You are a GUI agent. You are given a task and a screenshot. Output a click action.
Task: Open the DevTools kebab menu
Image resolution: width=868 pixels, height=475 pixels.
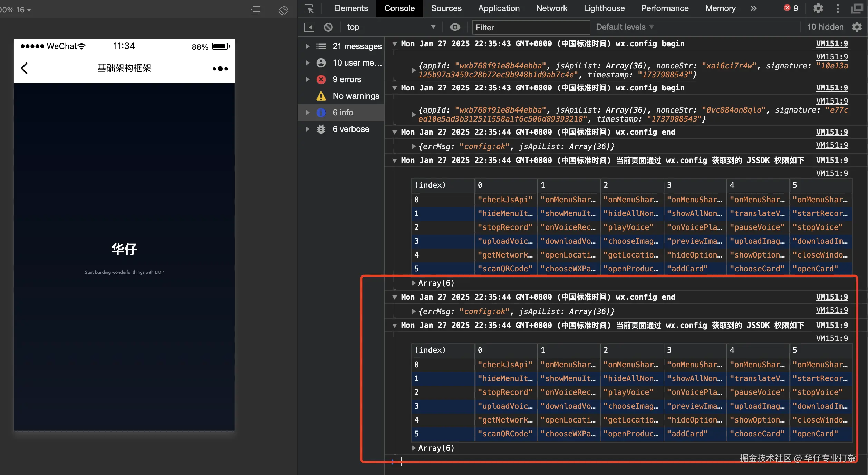(838, 8)
